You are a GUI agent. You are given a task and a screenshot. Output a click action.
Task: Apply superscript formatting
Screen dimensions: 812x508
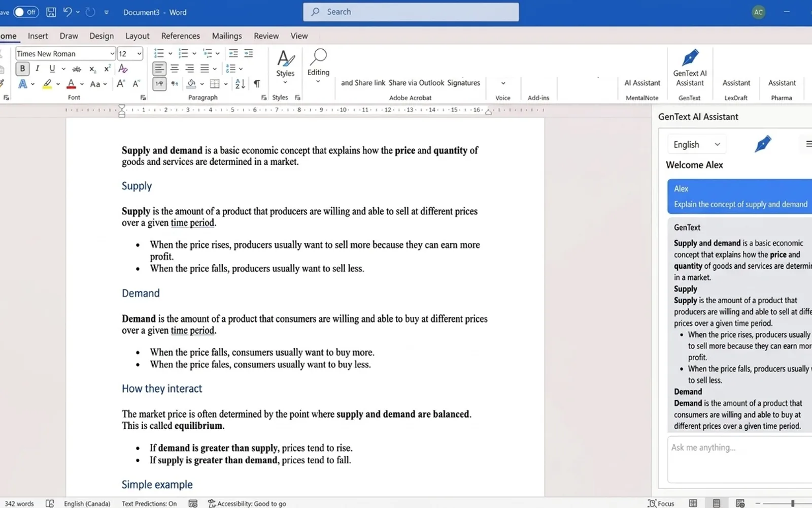click(x=107, y=69)
